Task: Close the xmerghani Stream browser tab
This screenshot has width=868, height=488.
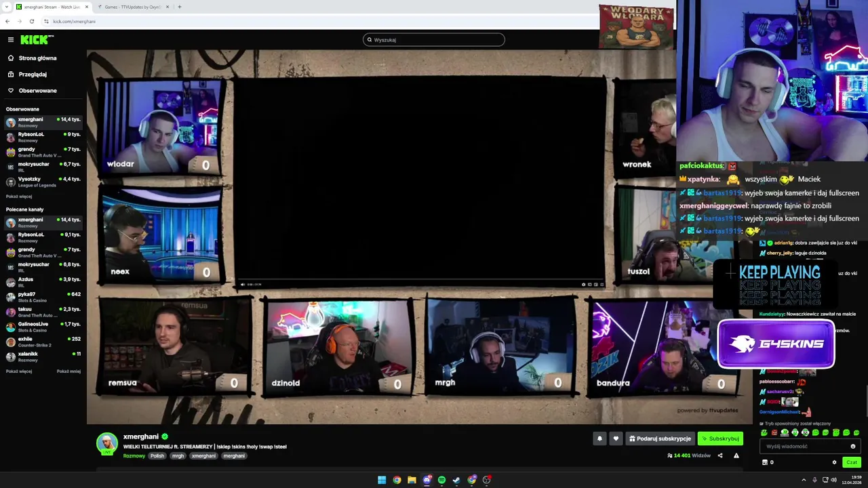Action: [x=87, y=7]
